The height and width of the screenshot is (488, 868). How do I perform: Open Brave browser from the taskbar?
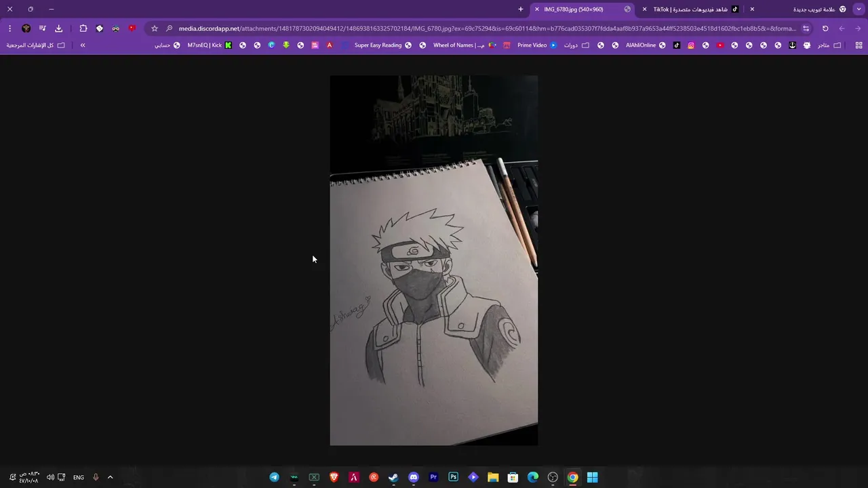point(334,477)
